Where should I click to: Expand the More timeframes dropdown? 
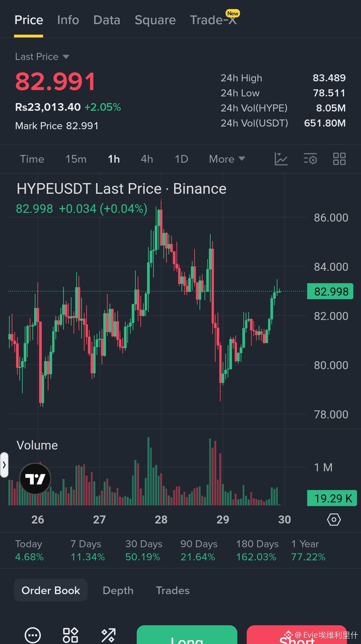pyautogui.click(x=227, y=159)
